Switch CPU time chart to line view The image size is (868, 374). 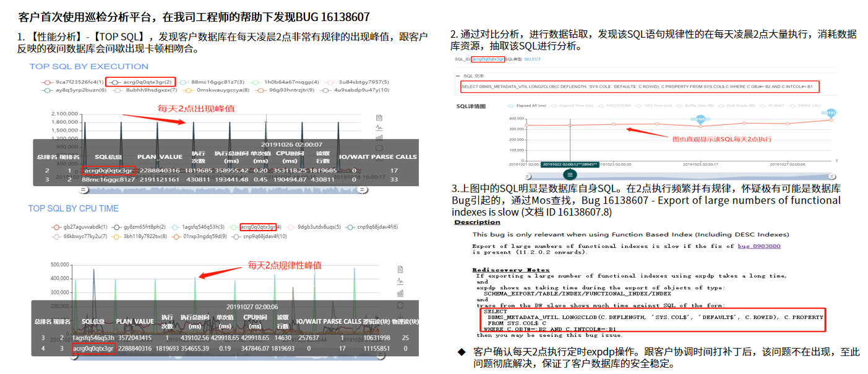pos(400,281)
